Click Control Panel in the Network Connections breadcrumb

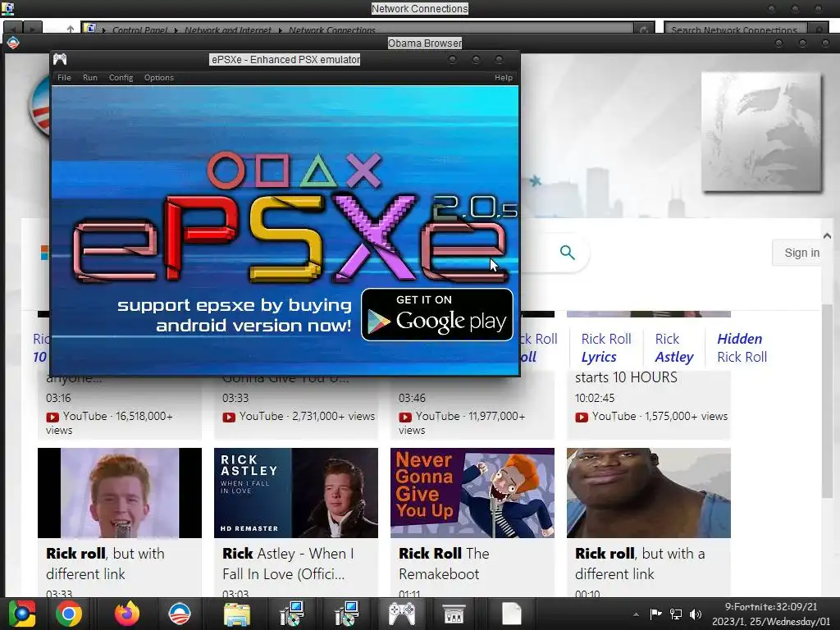pyautogui.click(x=139, y=30)
